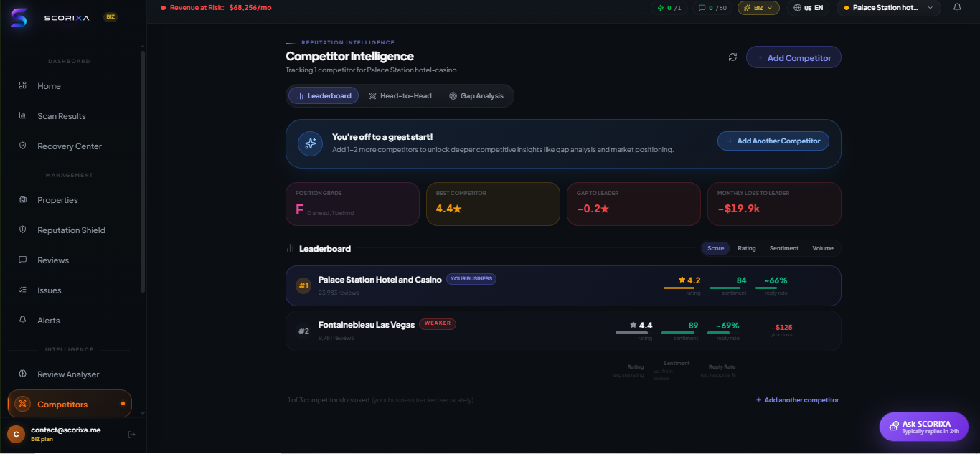
Task: Click the Monthly Loss to Leader card
Action: tap(774, 204)
